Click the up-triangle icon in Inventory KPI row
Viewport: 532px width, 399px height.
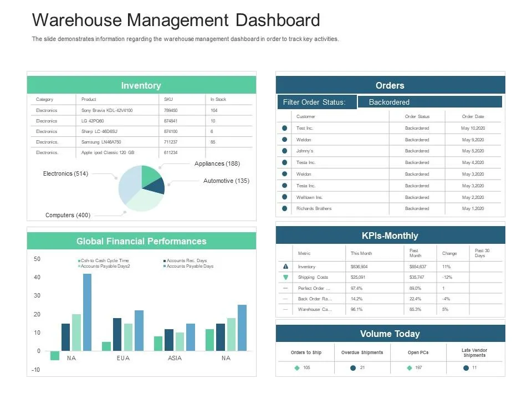pyautogui.click(x=286, y=267)
